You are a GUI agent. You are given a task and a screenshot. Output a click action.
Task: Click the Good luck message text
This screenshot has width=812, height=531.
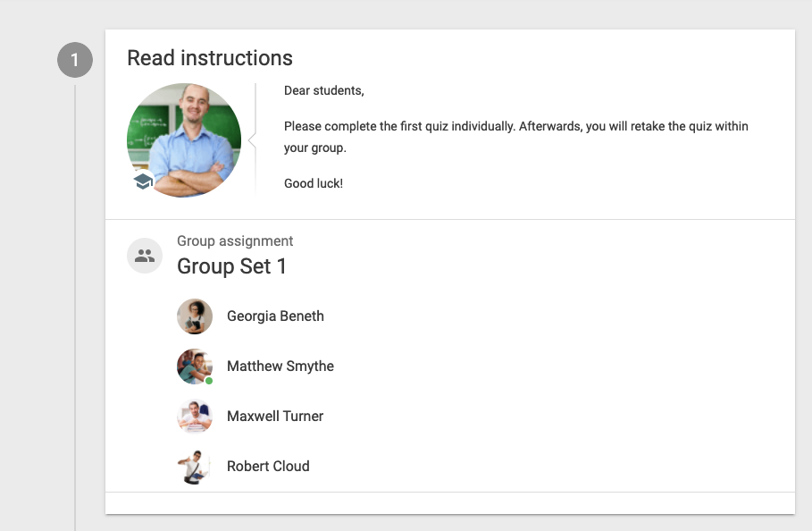[x=314, y=183]
